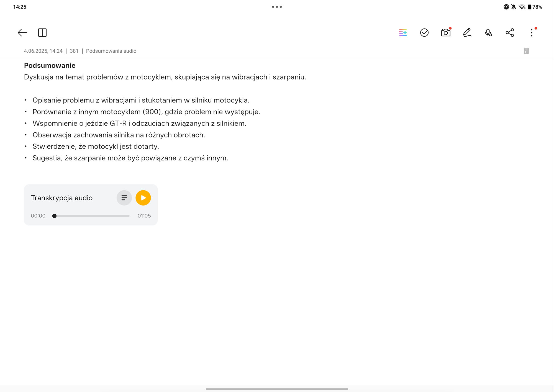The image size is (554, 392).
Task: Click bullet Opisanie problemu z wibracjami
Action: pyautogui.click(x=141, y=100)
